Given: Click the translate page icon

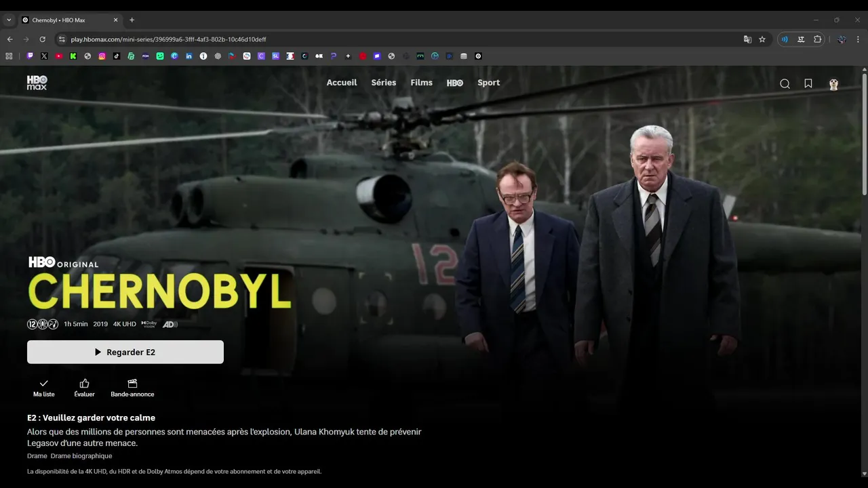Looking at the screenshot, I should [747, 39].
